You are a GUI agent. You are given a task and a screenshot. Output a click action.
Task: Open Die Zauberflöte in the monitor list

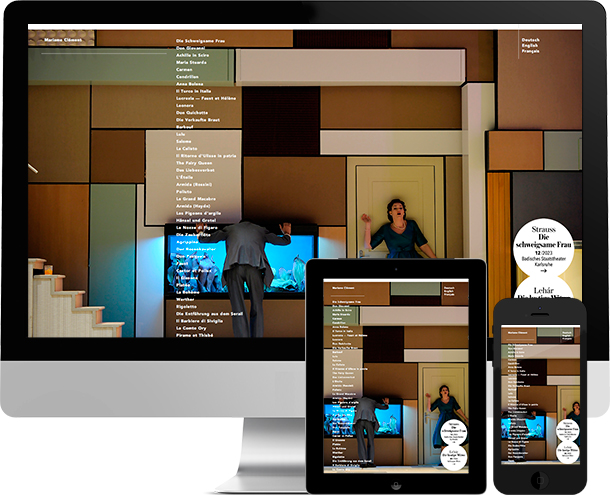(193, 235)
